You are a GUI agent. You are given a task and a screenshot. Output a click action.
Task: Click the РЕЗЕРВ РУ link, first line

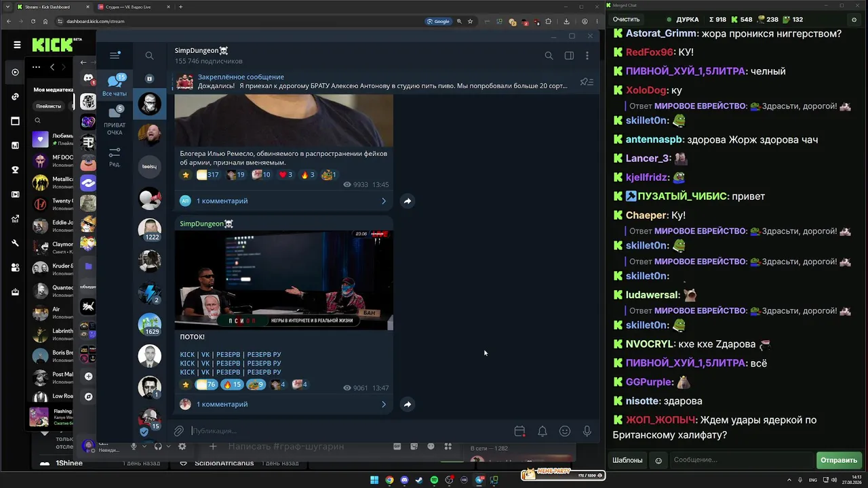pos(264,354)
